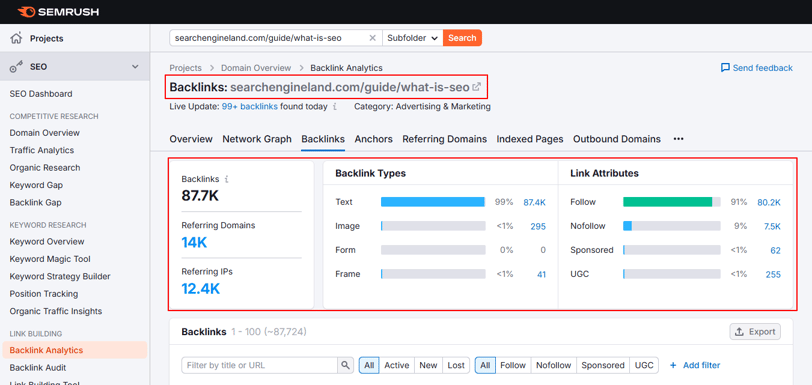The width and height of the screenshot is (812, 385).
Task: Filter by Sponsored links
Action: pyautogui.click(x=603, y=365)
